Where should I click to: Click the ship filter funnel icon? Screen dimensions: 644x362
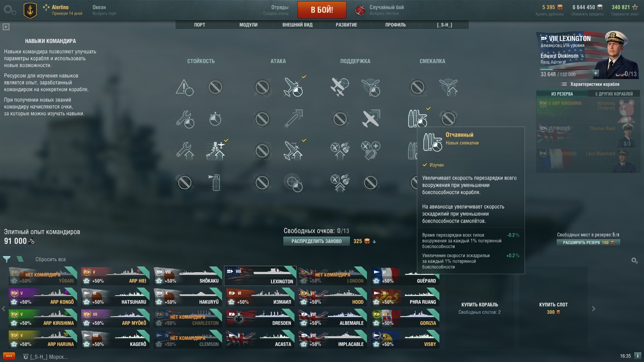(6, 259)
